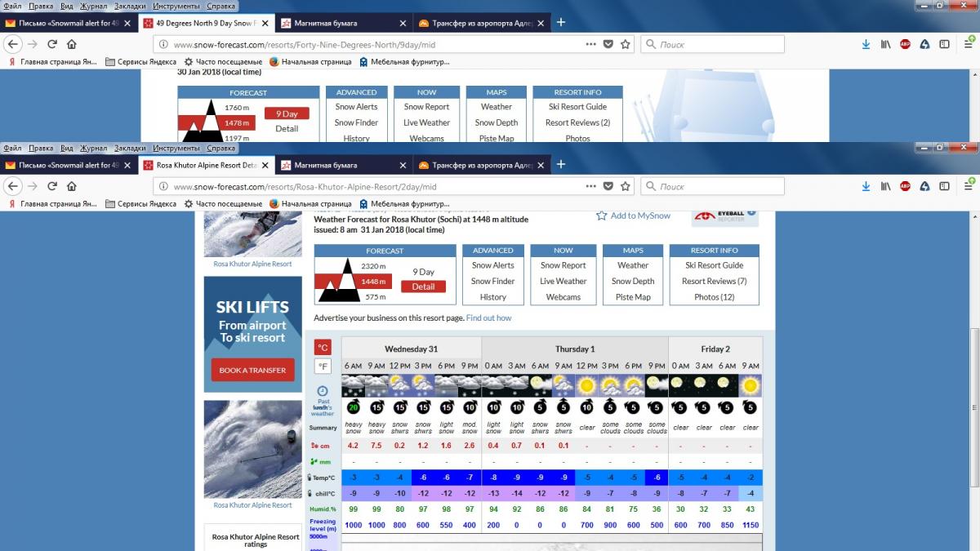980x551 pixels.
Task: Select 1448 m elevation for Rosa Khutor
Action: [373, 282]
